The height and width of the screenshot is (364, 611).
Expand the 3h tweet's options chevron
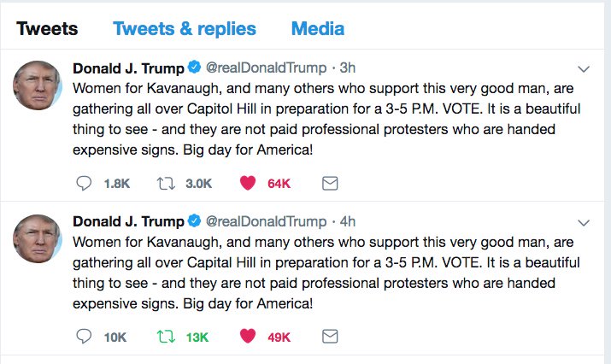pos(585,69)
